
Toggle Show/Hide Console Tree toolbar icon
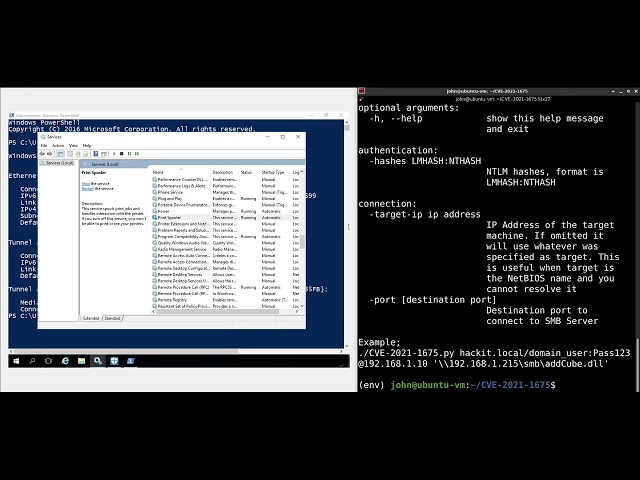(x=60, y=154)
